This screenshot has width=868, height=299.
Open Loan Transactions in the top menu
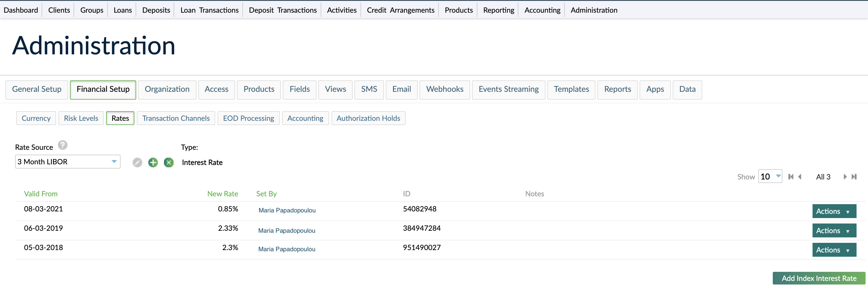click(x=209, y=10)
